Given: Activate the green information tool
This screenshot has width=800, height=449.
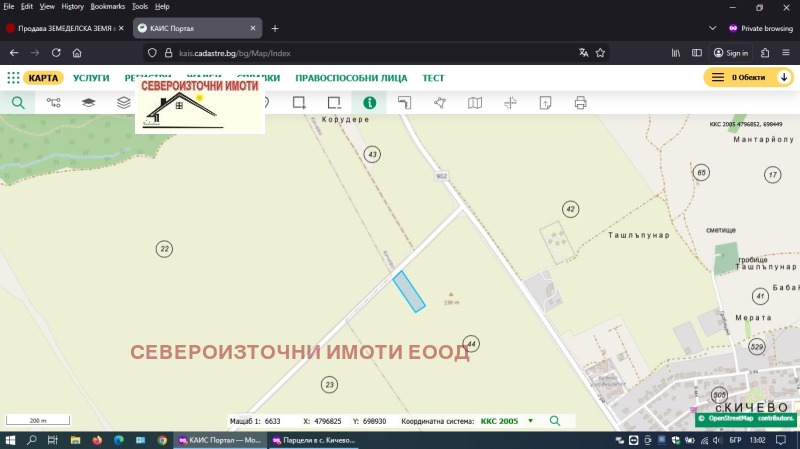Looking at the screenshot, I should [370, 102].
